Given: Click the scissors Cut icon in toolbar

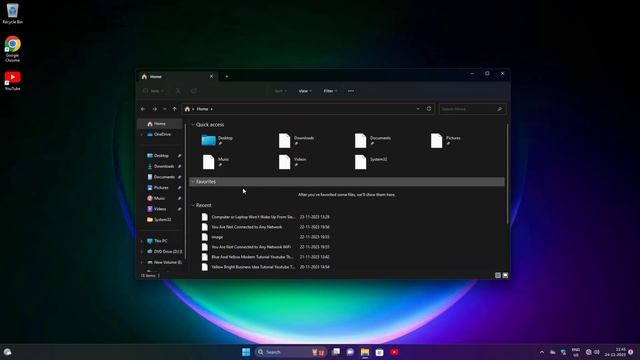Looking at the screenshot, I should (178, 91).
